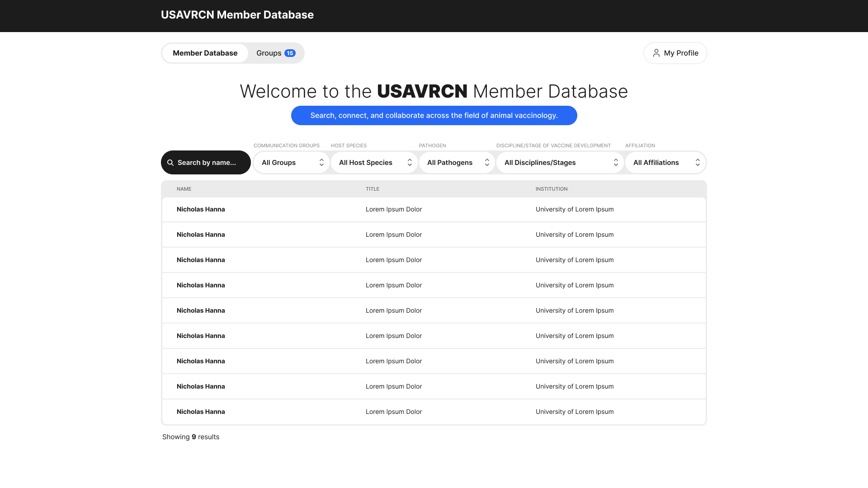Viewport: 868px width, 488px height.
Task: Click the user icon in My Profile
Action: 656,53
